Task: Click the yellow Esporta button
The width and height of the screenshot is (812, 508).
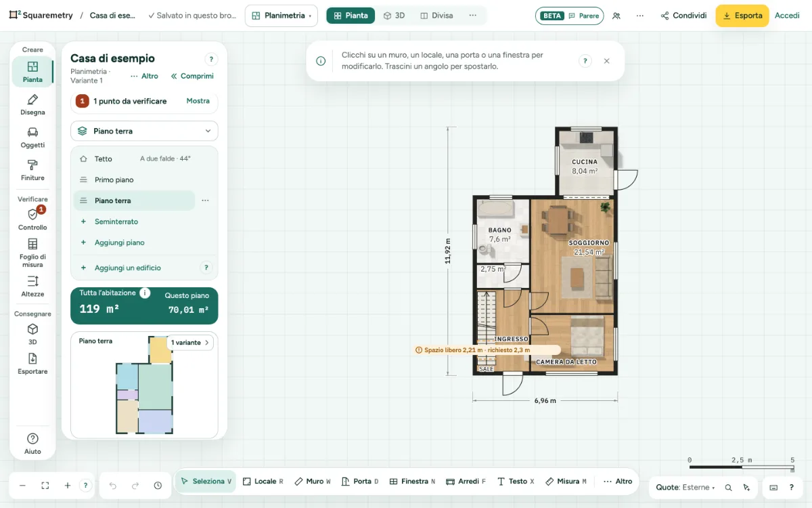Action: click(742, 16)
